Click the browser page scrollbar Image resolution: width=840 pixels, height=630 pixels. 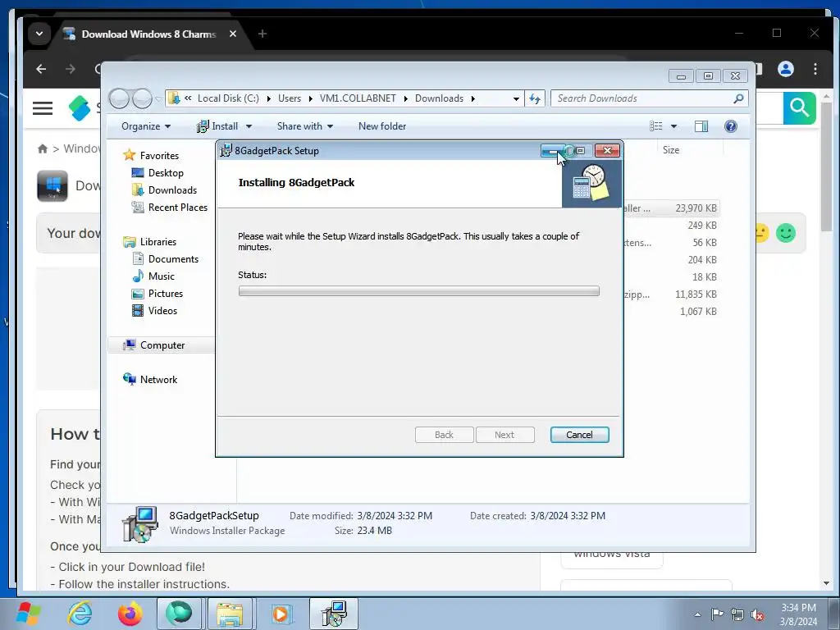click(x=826, y=166)
